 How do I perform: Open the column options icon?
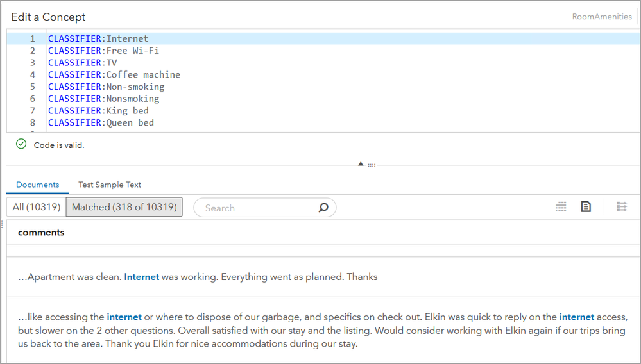[x=622, y=207]
